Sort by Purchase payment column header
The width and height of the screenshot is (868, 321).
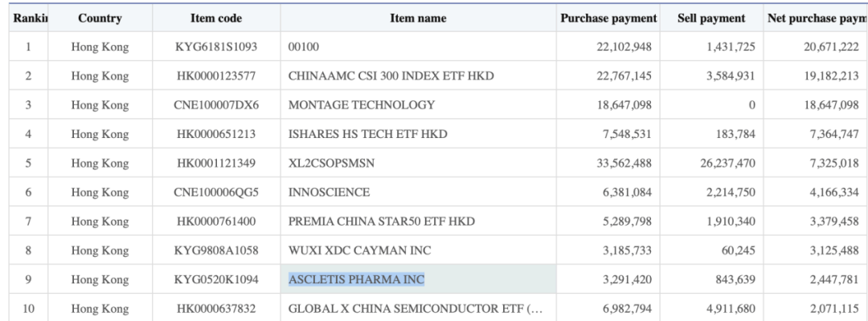(609, 18)
